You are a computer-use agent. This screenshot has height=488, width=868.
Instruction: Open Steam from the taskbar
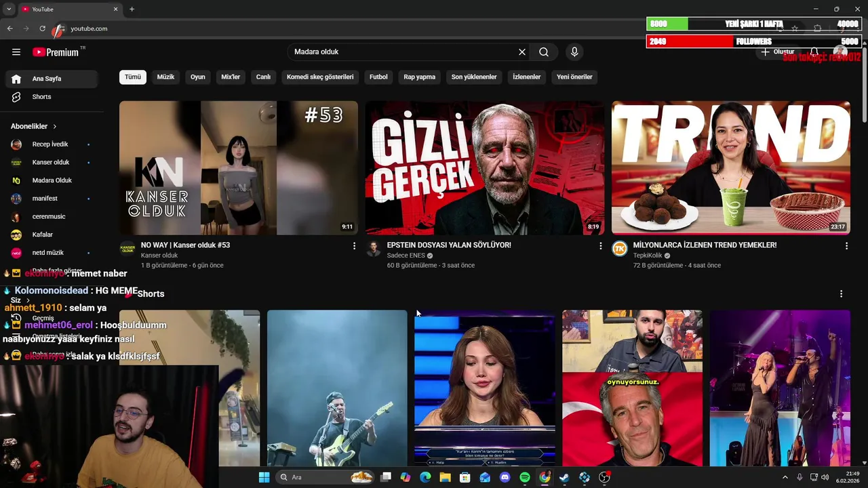click(x=564, y=477)
